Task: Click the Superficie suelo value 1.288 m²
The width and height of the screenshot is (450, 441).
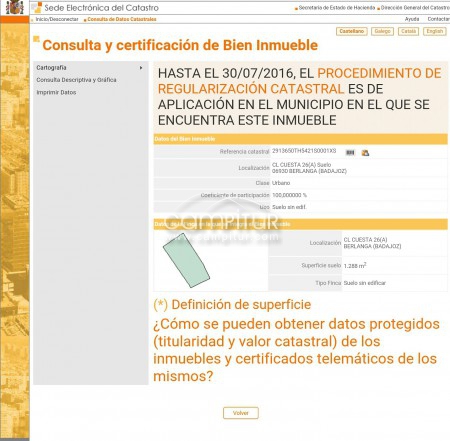Action: point(355,265)
